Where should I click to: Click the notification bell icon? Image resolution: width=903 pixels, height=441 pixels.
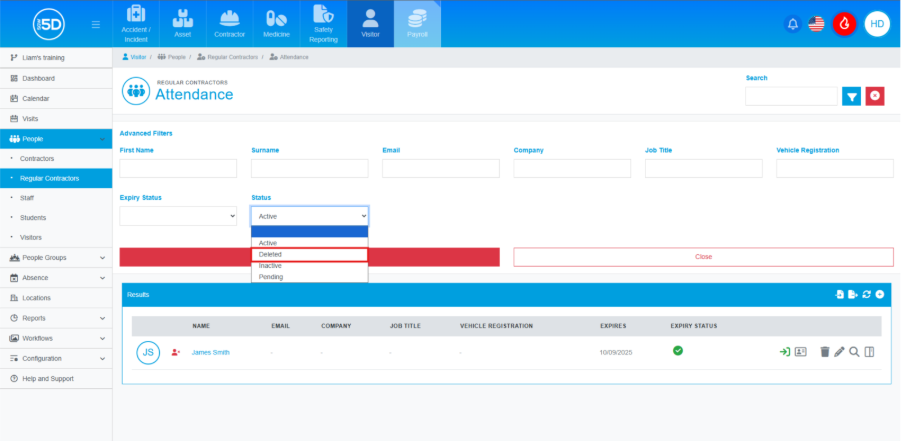[793, 24]
